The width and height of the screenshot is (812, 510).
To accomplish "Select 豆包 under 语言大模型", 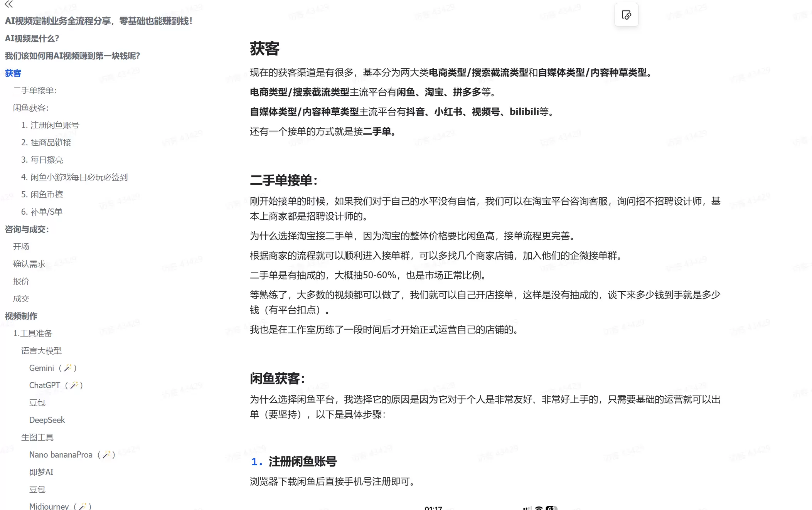I will (37, 402).
